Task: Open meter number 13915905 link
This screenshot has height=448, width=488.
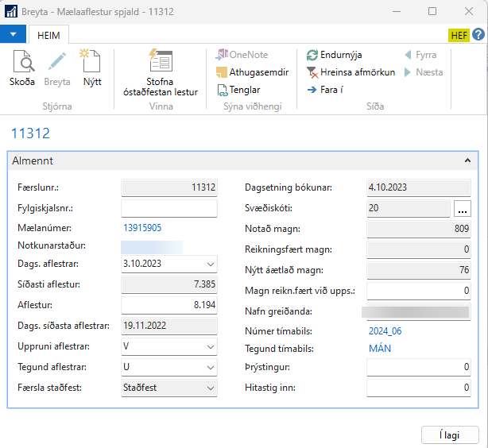Action: (x=142, y=228)
